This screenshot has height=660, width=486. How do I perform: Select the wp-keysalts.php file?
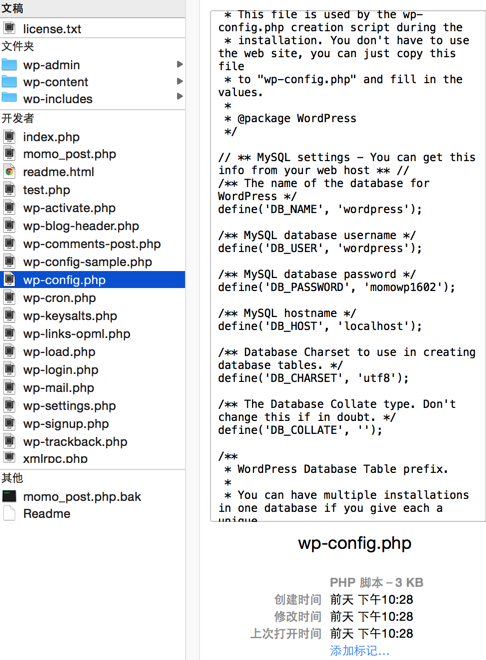pos(93,316)
